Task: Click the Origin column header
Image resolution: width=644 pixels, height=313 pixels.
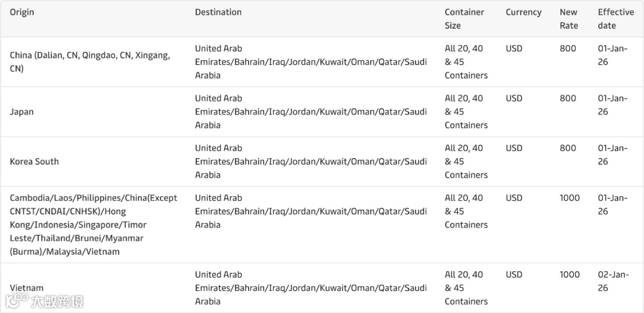Action: click(x=21, y=12)
